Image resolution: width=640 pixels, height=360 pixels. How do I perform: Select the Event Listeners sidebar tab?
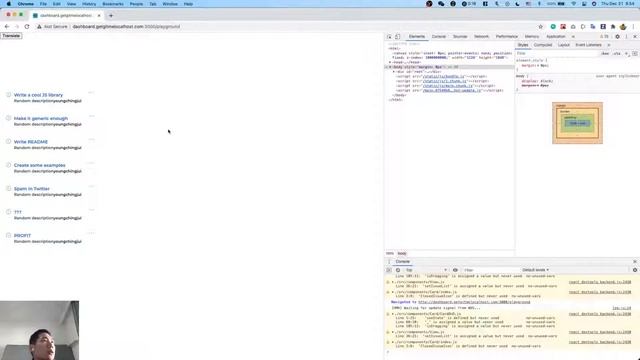click(588, 45)
